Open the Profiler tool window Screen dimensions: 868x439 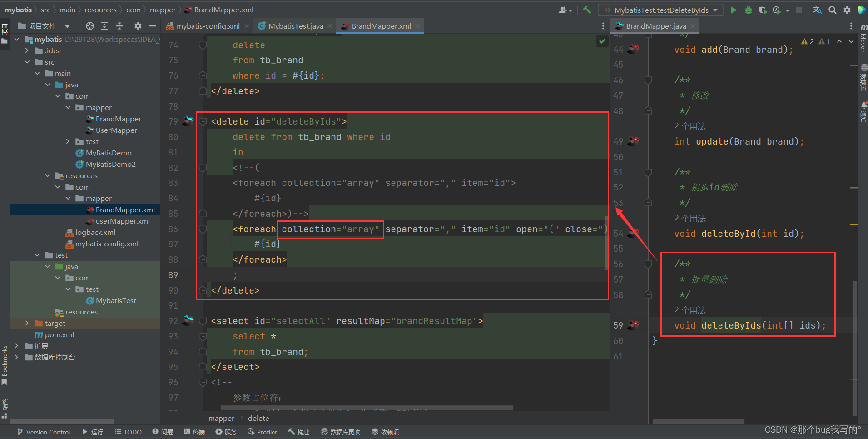(262, 432)
